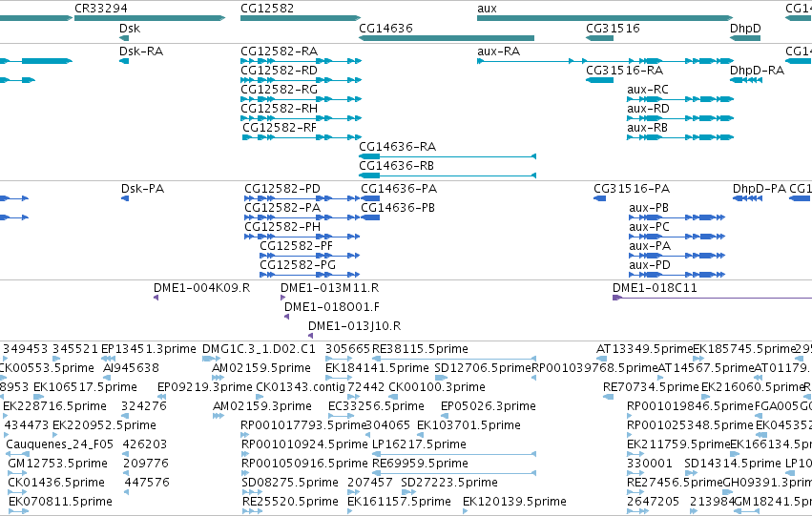812x516 pixels.
Task: Click the Dsk gene label
Action: (x=130, y=28)
